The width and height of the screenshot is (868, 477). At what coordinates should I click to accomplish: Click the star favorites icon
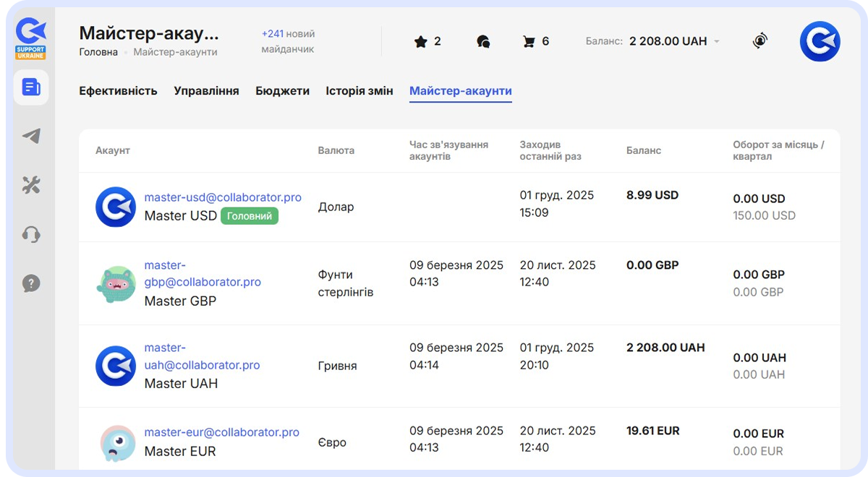420,42
